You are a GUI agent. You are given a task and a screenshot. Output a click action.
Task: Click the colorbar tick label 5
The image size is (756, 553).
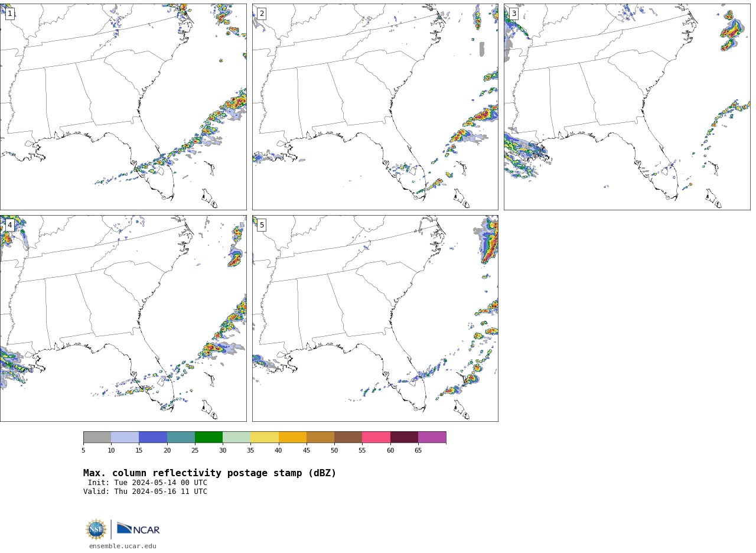83,451
